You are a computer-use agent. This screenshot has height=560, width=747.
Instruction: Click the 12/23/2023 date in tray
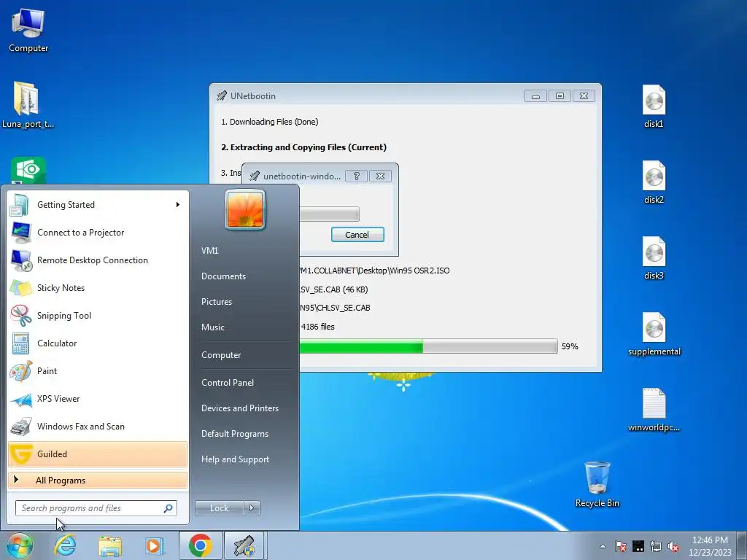click(710, 553)
